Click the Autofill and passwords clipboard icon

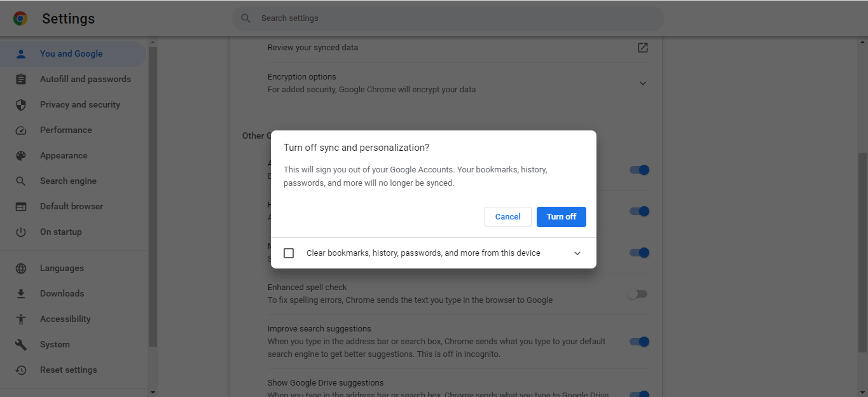(x=21, y=80)
